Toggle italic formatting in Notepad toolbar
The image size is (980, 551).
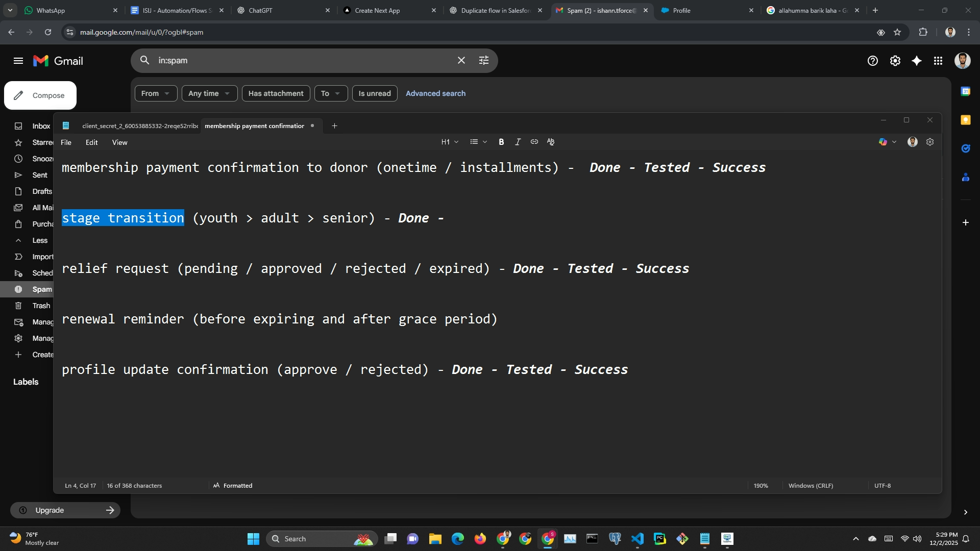pos(518,142)
